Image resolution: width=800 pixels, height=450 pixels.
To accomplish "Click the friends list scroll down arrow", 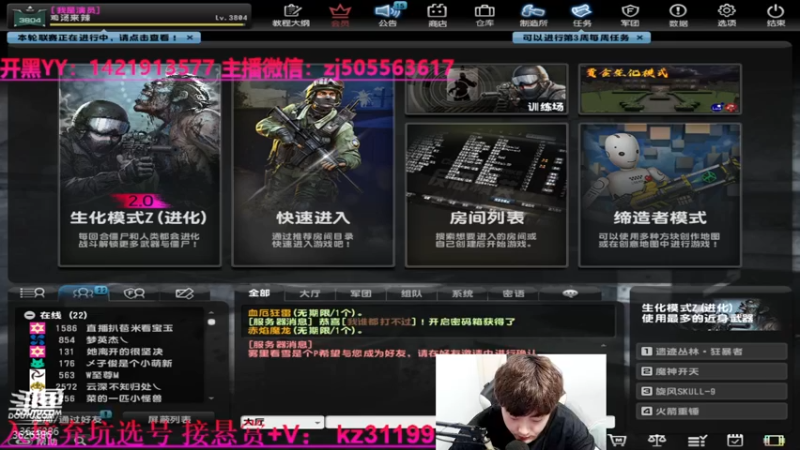I will (x=211, y=398).
